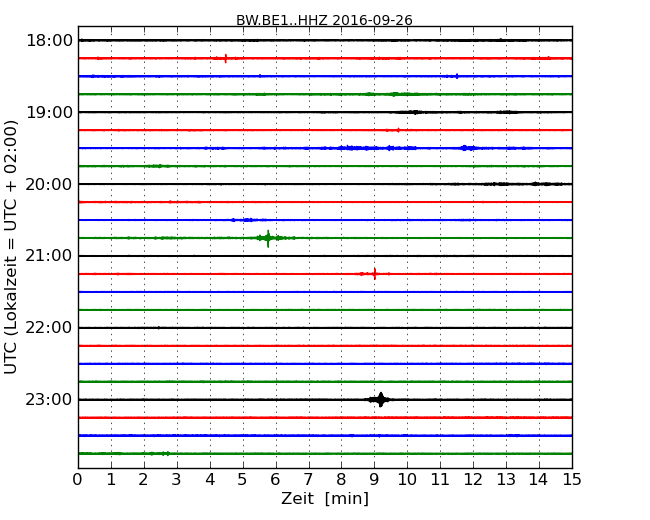Select the 19:00 y-axis tick label
This screenshot has width=650, height=520.
click(x=49, y=112)
